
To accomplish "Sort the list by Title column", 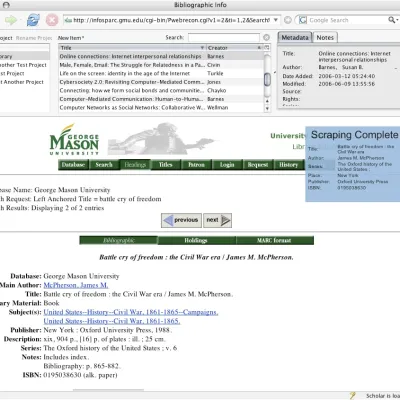I will [x=132, y=48].
